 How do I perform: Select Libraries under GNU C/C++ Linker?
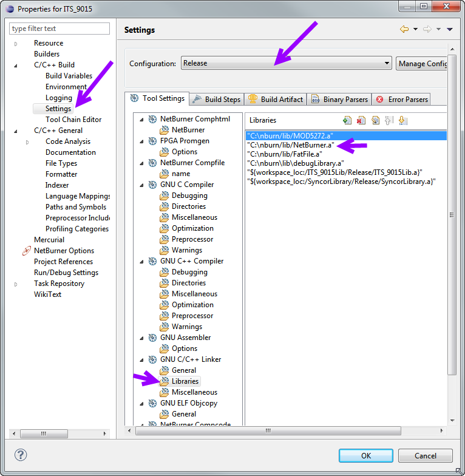[185, 381]
